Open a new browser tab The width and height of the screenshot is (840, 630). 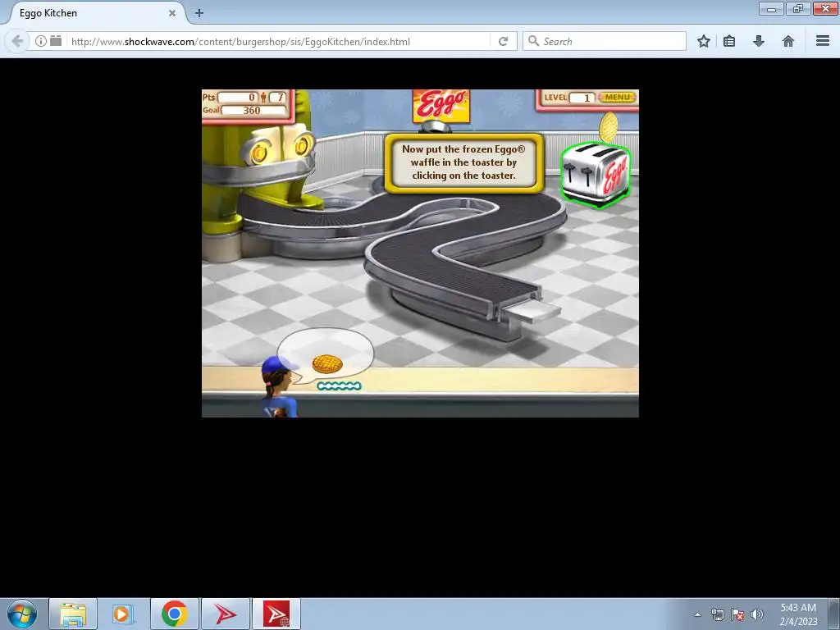(x=199, y=13)
